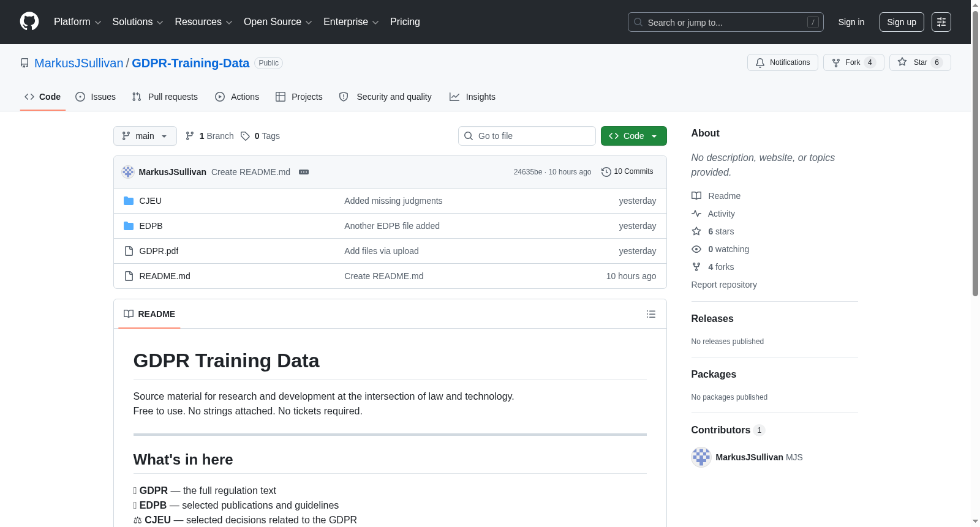980x527 pixels.
Task: Open the Security and quality tab
Action: 385,97
